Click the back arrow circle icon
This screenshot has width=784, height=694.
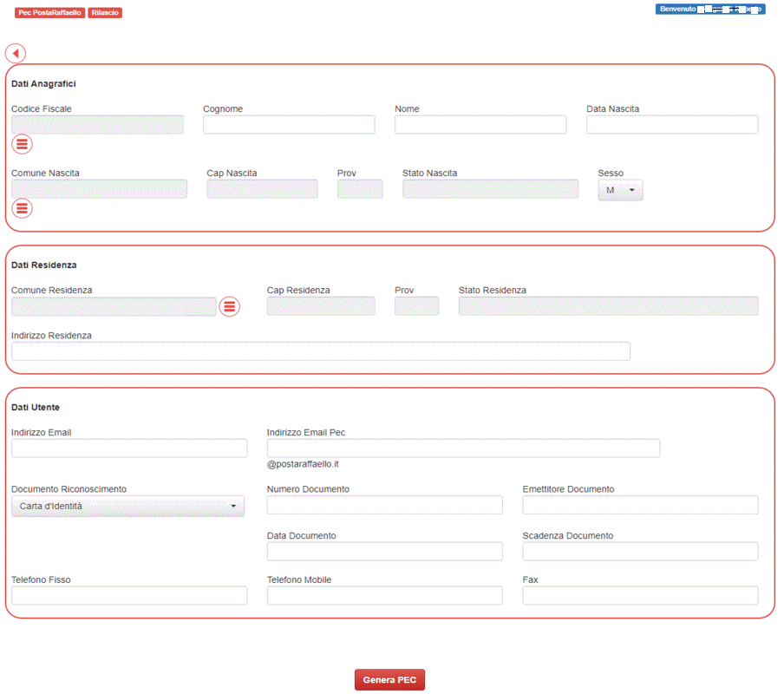click(x=16, y=53)
